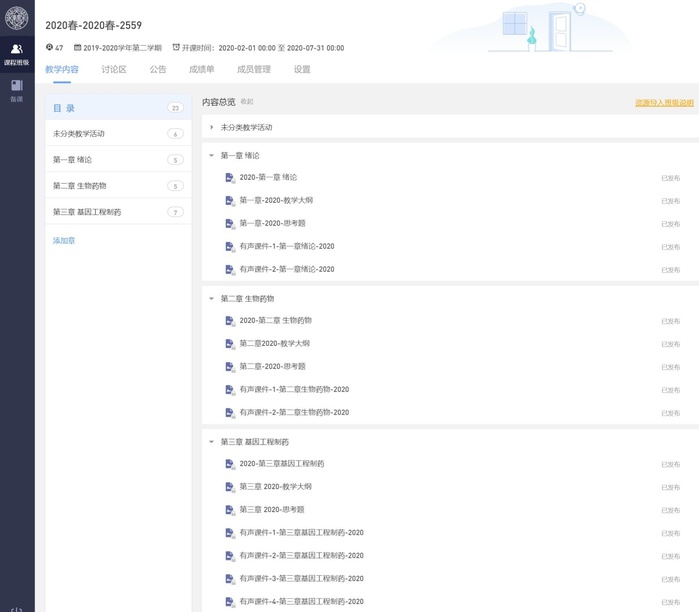Open the 备课 sidebar icon
The height and width of the screenshot is (612, 699).
coord(17,90)
